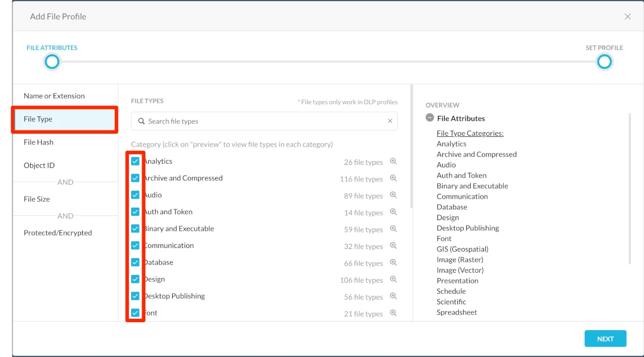The width and height of the screenshot is (644, 357).
Task: Deselect the Communication category checkbox
Action: (x=135, y=245)
